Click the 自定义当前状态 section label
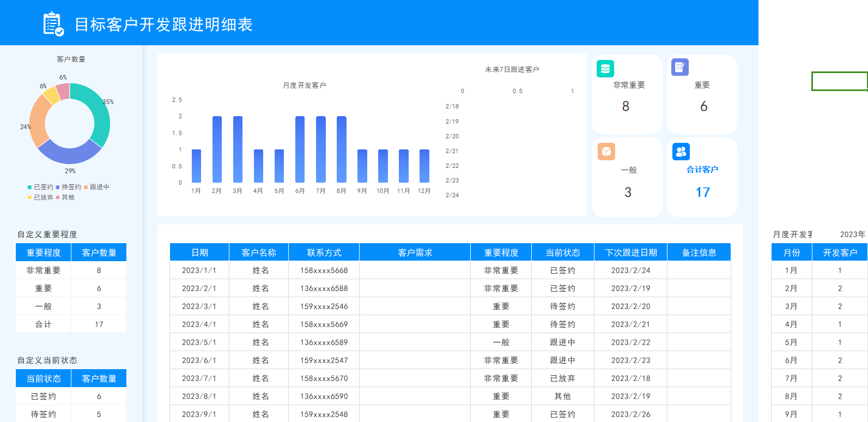This screenshot has height=422, width=868. [x=47, y=360]
